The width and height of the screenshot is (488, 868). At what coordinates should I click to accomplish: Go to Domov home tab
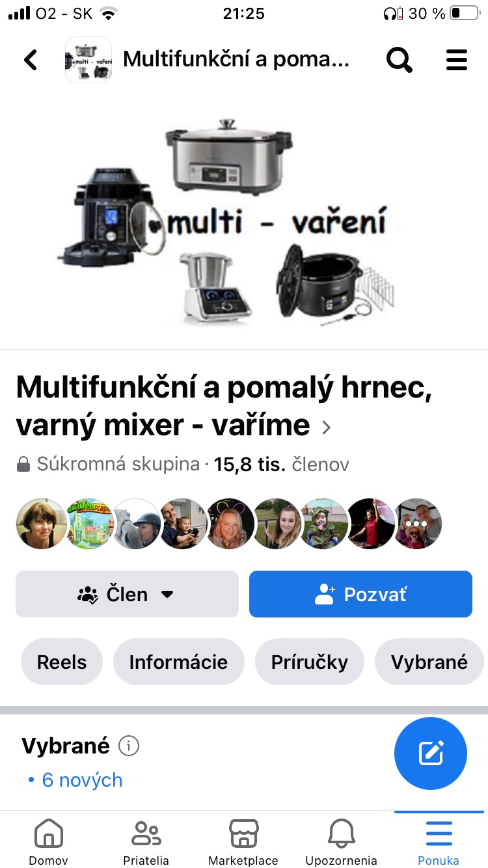pyautogui.click(x=48, y=842)
